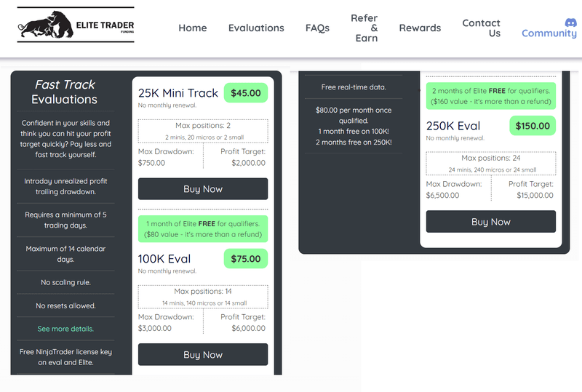Open the Home menu item
This screenshot has width=582, height=392.
(x=192, y=28)
